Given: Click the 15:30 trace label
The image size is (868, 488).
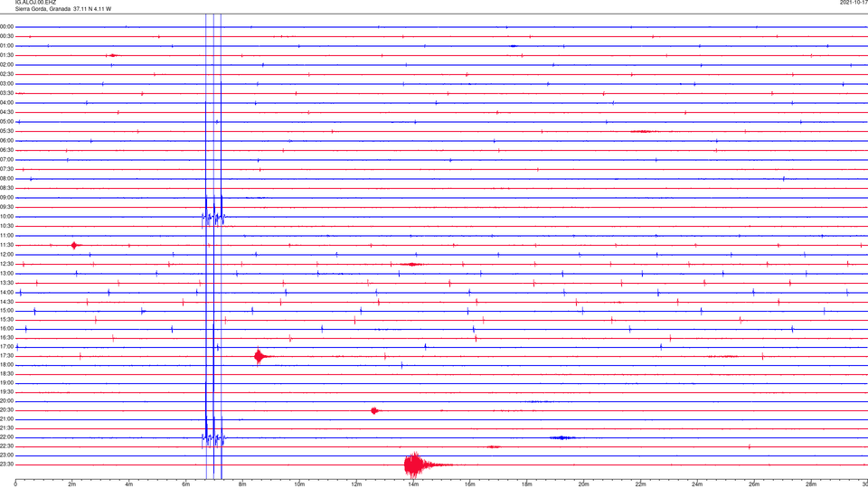Looking at the screenshot, I should [x=7, y=320].
